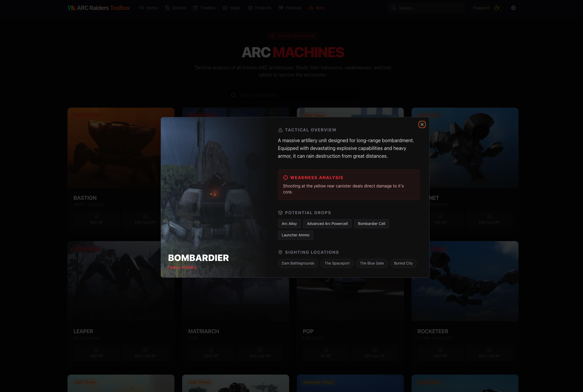Select the Bombardier Cell drop tag
The height and width of the screenshot is (392, 583).
coord(371,224)
